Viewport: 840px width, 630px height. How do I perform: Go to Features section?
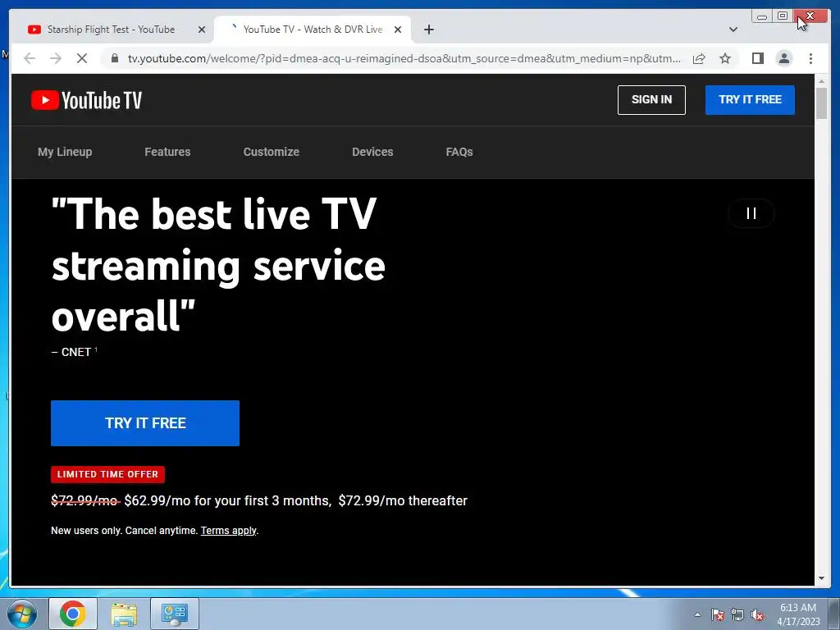pyautogui.click(x=167, y=152)
